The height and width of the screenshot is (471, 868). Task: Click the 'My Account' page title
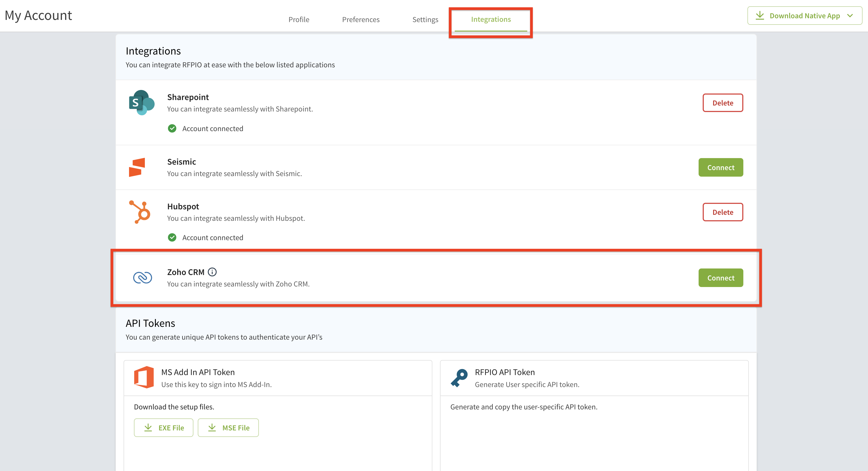click(x=38, y=16)
